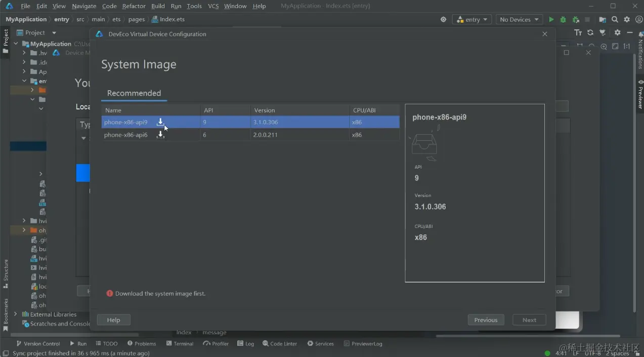The width and height of the screenshot is (644, 357).
Task: Run the app with the green play icon
Action: point(551,20)
